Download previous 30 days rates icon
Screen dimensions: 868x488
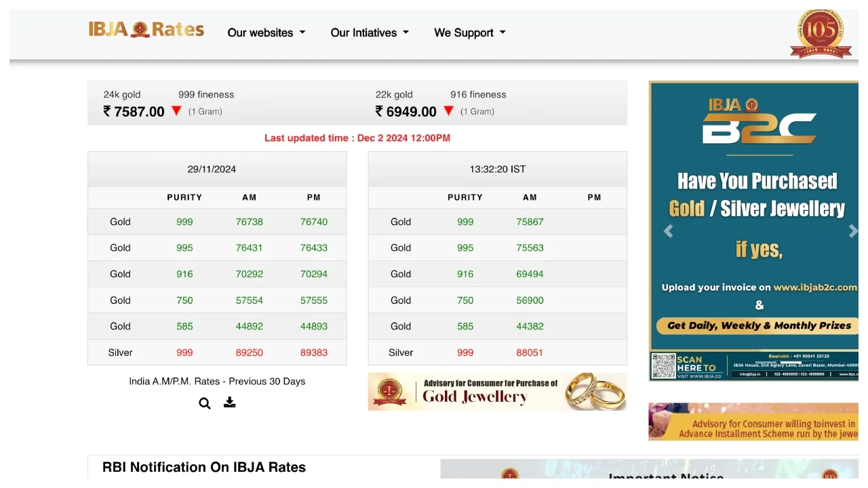tap(230, 403)
